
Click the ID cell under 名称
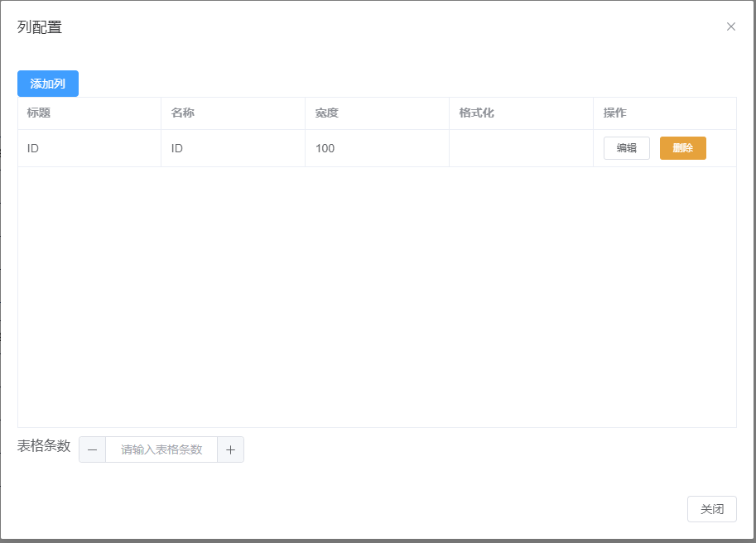[234, 148]
